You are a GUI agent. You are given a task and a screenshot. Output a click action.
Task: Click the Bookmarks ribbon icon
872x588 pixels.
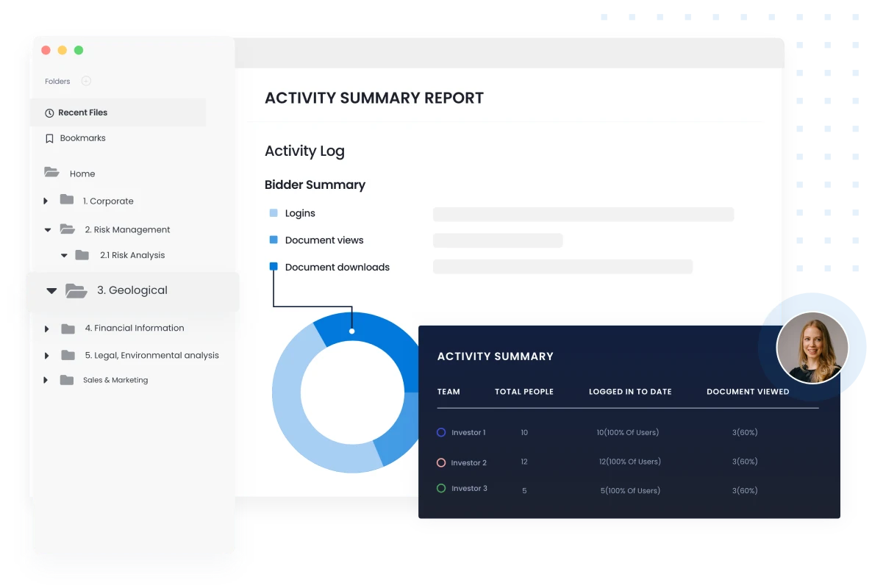point(49,138)
